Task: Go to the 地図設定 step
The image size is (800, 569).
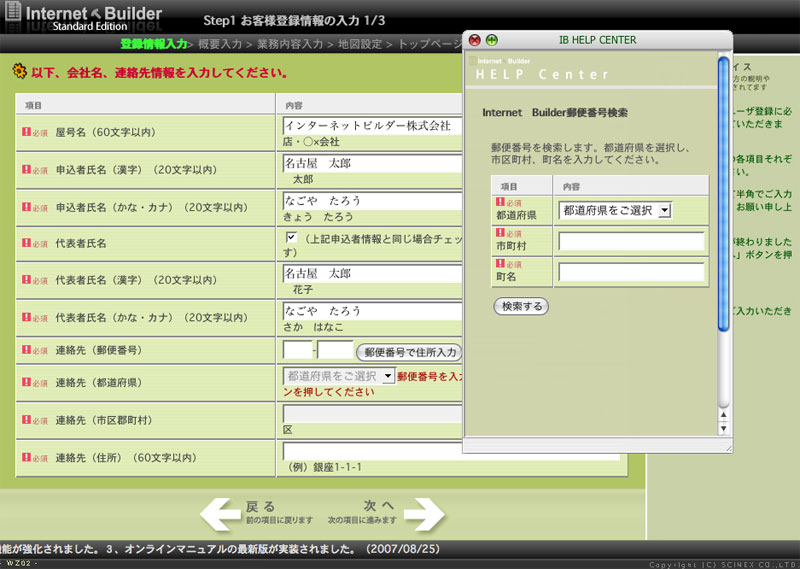Action: pyautogui.click(x=361, y=44)
